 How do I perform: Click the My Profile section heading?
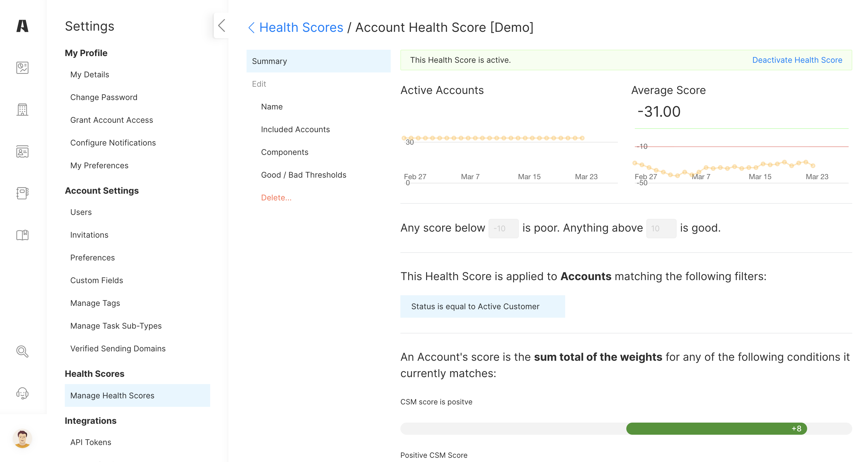(86, 53)
